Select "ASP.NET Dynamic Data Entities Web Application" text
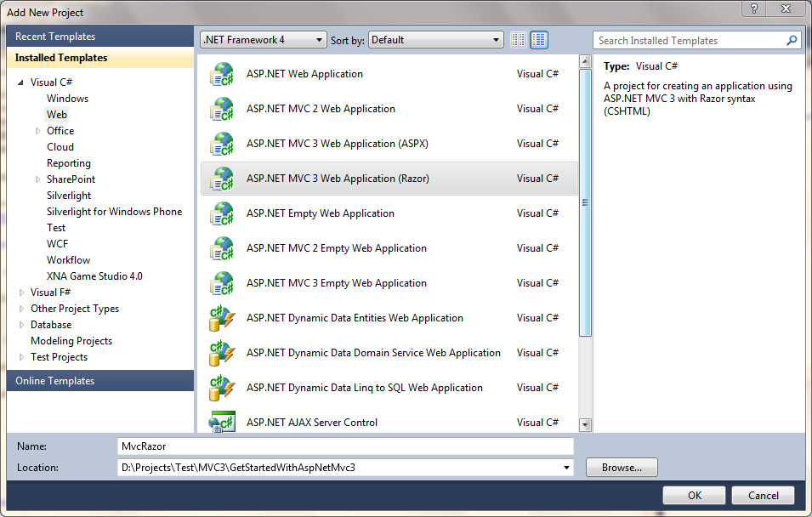 point(355,318)
